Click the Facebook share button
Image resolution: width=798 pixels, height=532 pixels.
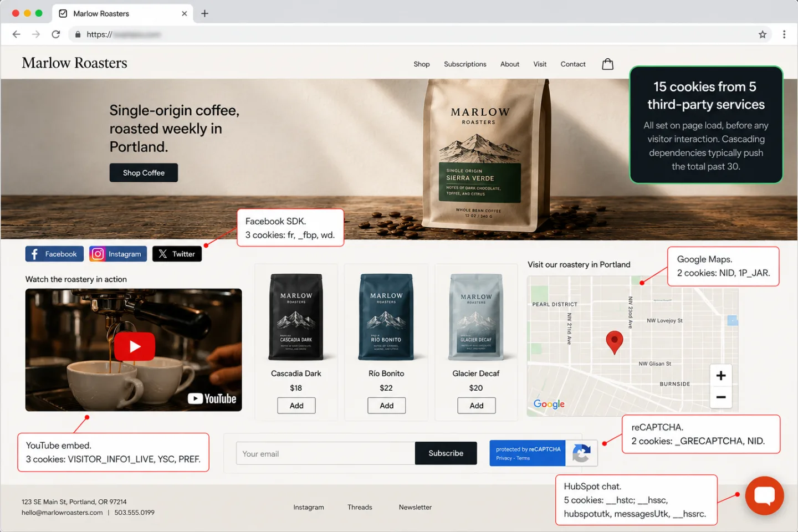pos(54,254)
